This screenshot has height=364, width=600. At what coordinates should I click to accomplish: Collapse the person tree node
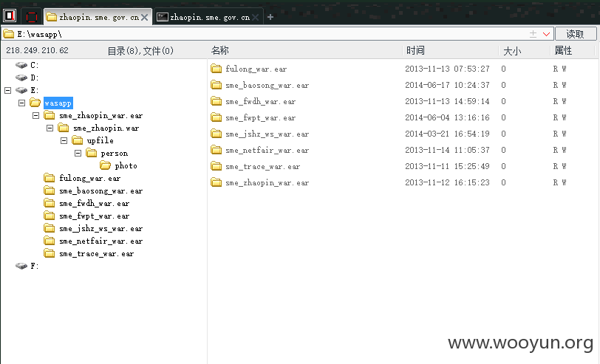78,154
